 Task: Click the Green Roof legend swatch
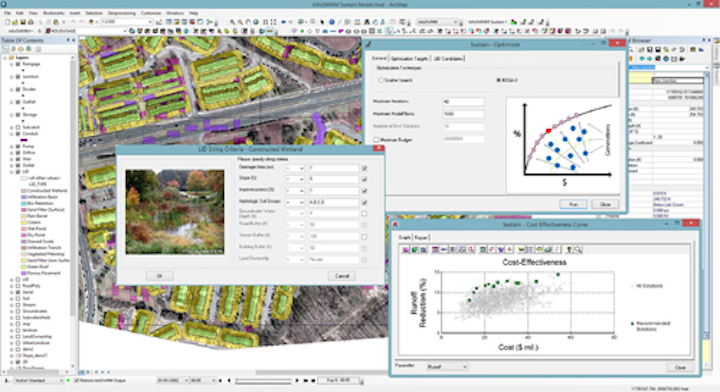24,267
